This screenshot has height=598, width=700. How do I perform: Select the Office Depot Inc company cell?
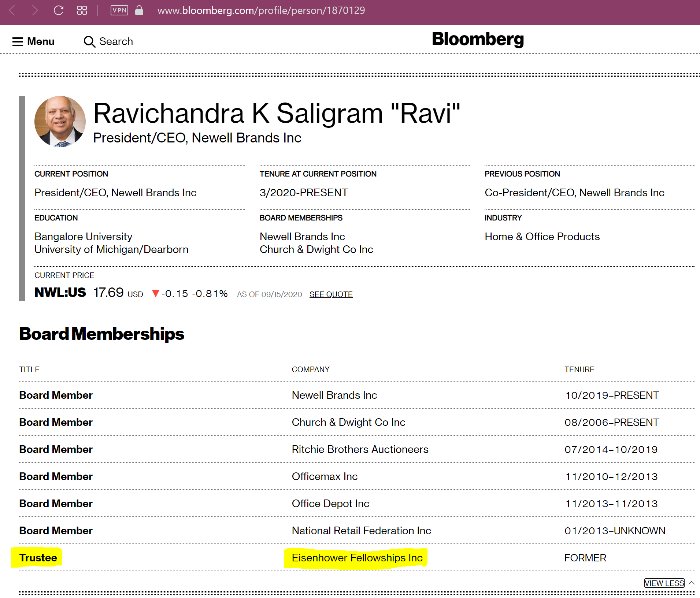click(330, 504)
